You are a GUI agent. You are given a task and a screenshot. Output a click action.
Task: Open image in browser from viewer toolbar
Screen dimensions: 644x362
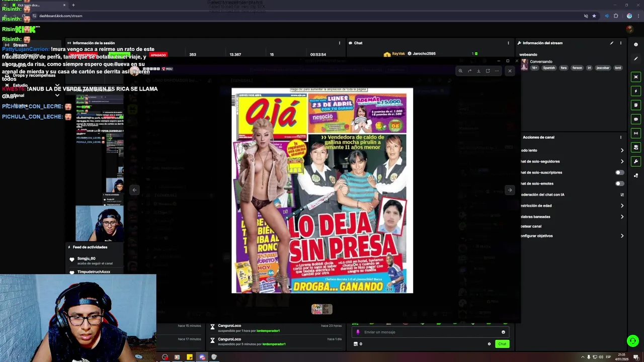(x=488, y=71)
